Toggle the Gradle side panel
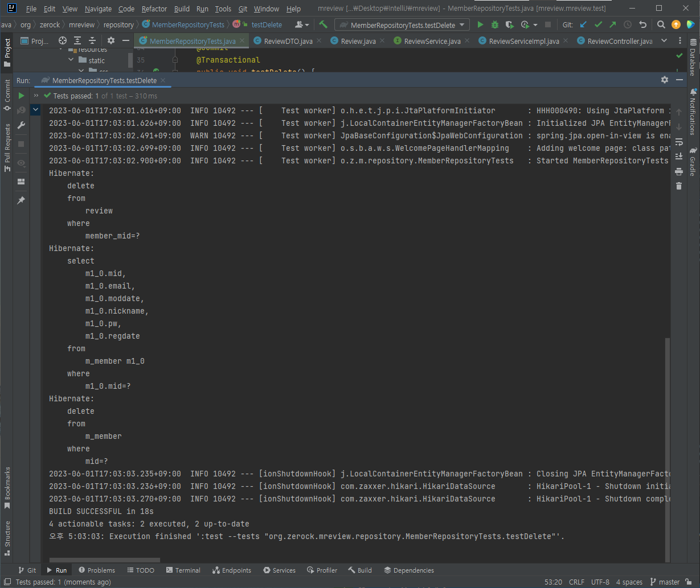The image size is (700, 588). (693, 162)
